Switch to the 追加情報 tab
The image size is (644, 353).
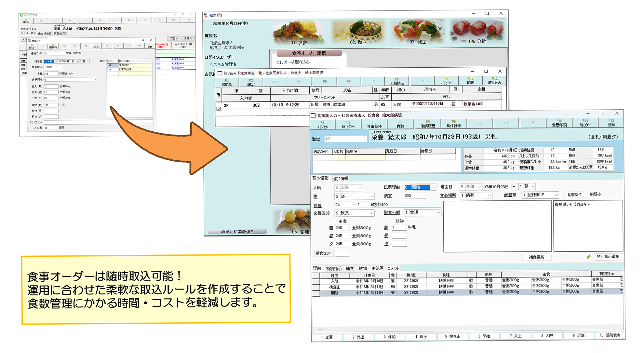340,178
